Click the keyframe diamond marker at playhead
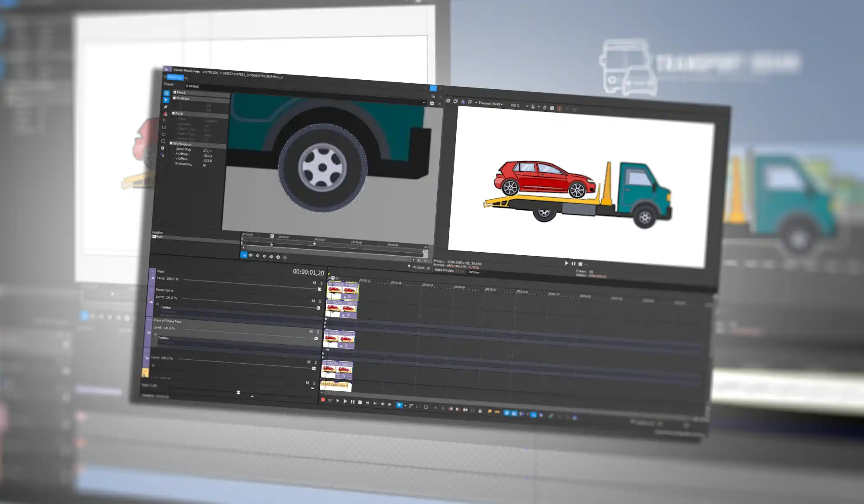This screenshot has width=864, height=504. tap(272, 246)
